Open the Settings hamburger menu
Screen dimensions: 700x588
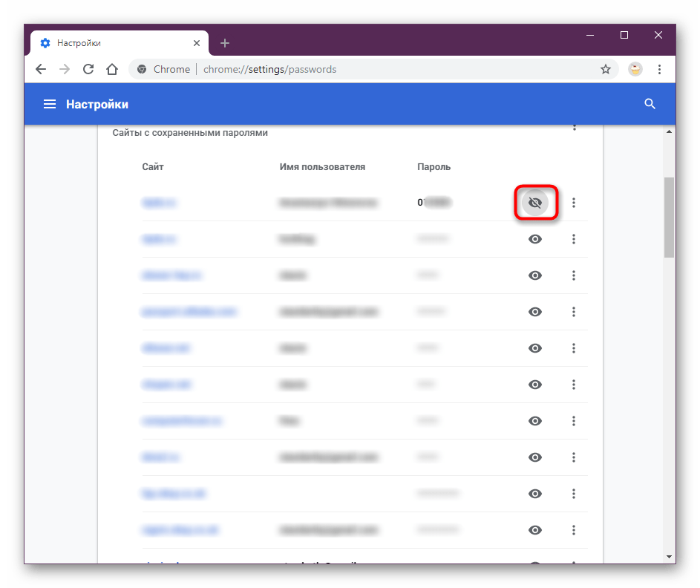[50, 105]
